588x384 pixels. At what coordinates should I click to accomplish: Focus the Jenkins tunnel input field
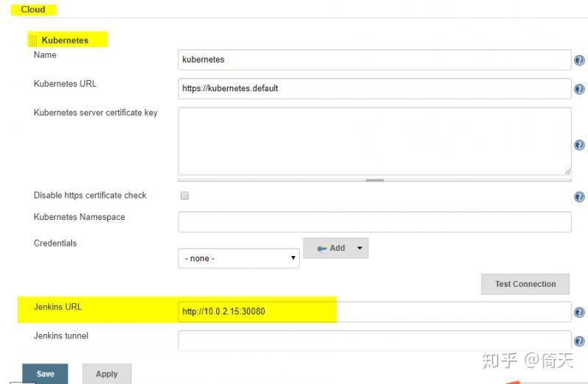[375, 341]
